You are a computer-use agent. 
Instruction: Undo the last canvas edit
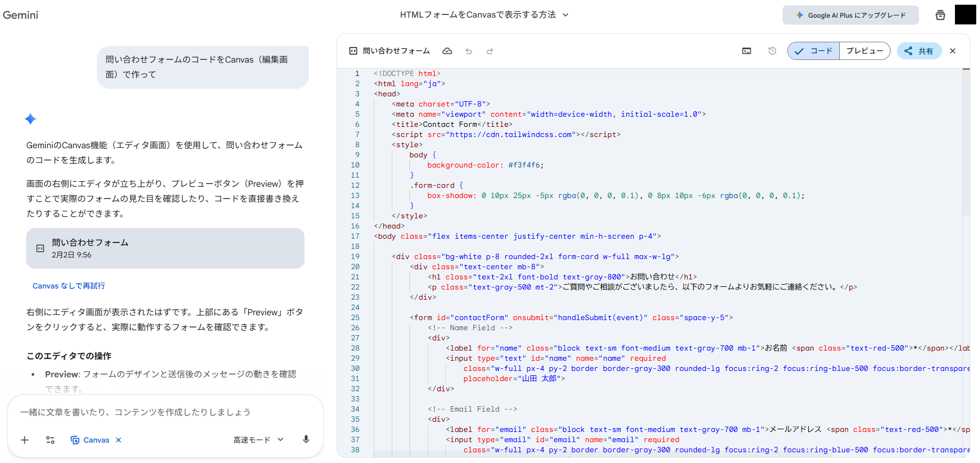pyautogui.click(x=469, y=51)
